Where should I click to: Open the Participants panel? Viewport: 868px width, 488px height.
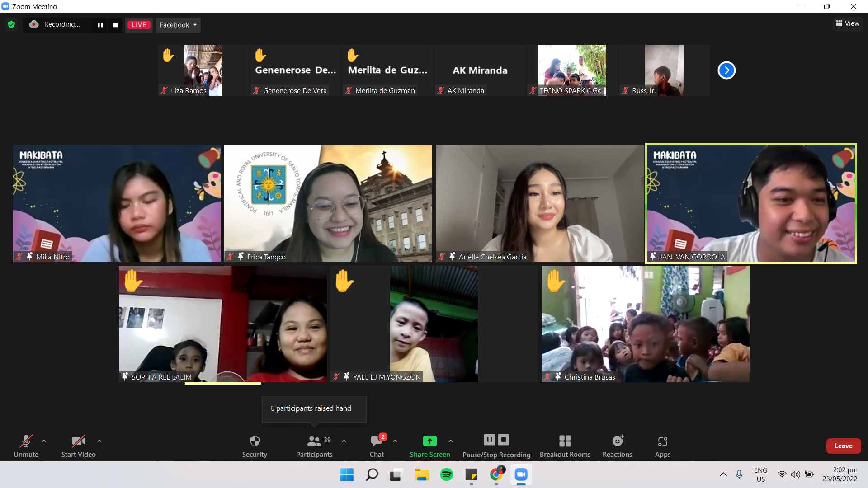[x=314, y=446]
